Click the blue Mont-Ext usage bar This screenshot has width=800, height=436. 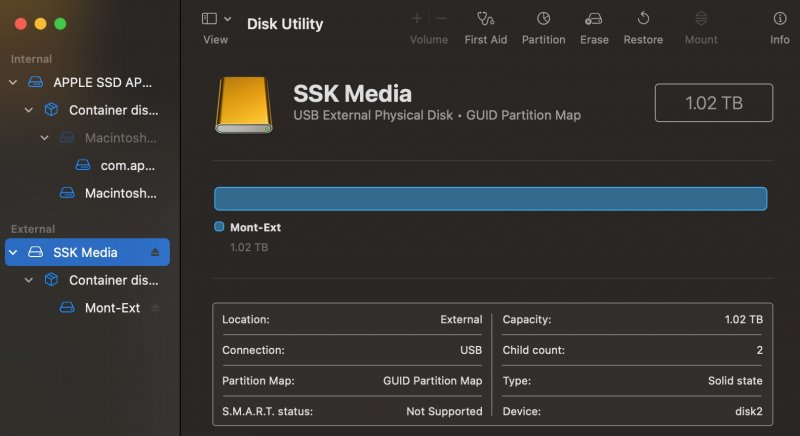490,198
